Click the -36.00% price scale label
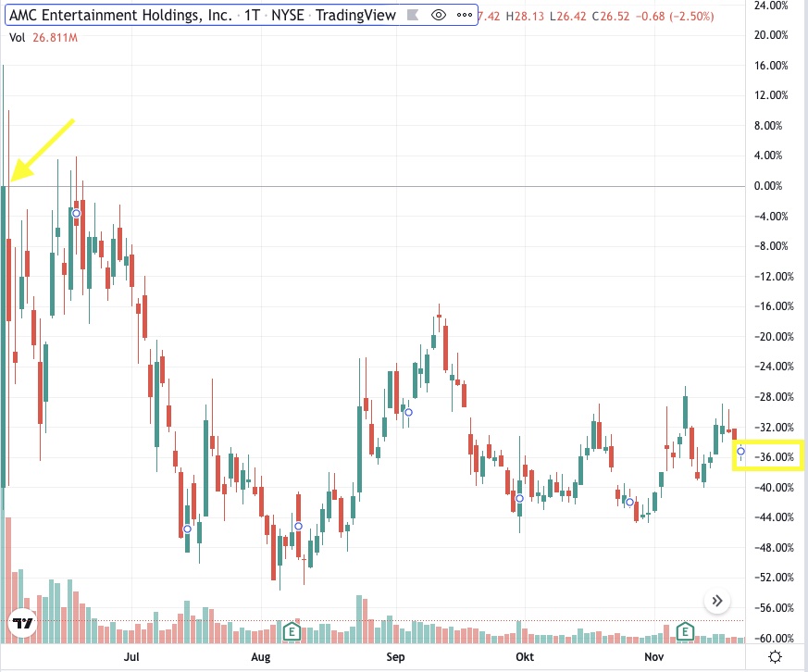Viewport: 808px width, 672px height. [x=774, y=457]
